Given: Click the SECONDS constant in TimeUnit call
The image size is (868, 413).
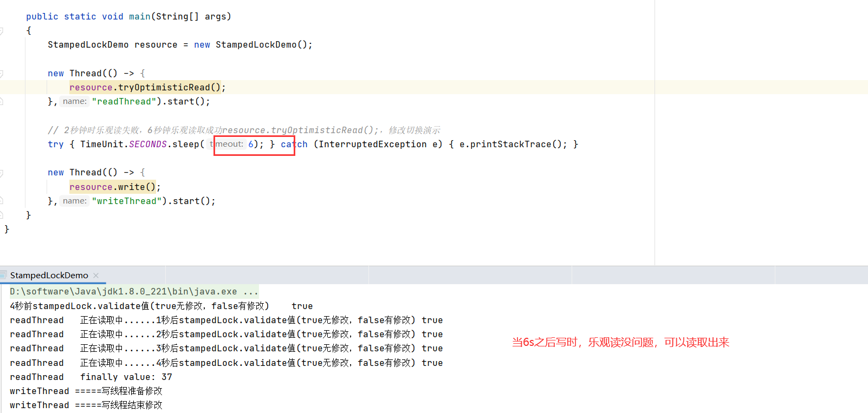Looking at the screenshot, I should coord(147,145).
